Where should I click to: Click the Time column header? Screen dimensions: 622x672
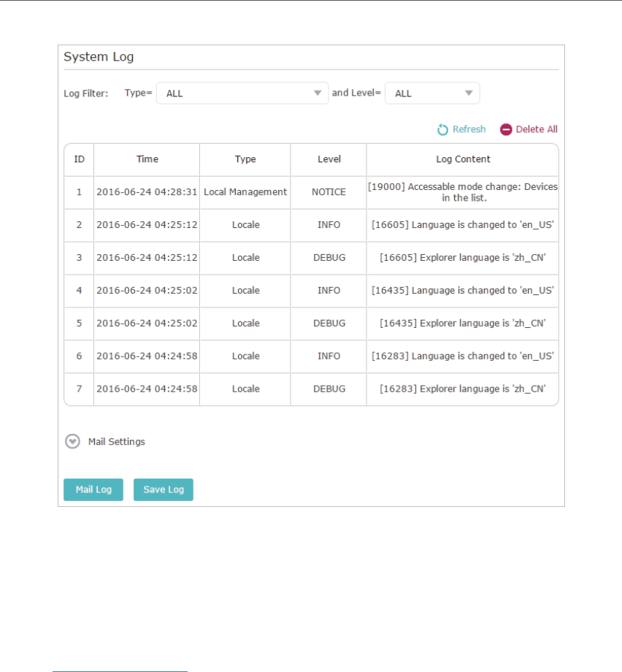(147, 159)
